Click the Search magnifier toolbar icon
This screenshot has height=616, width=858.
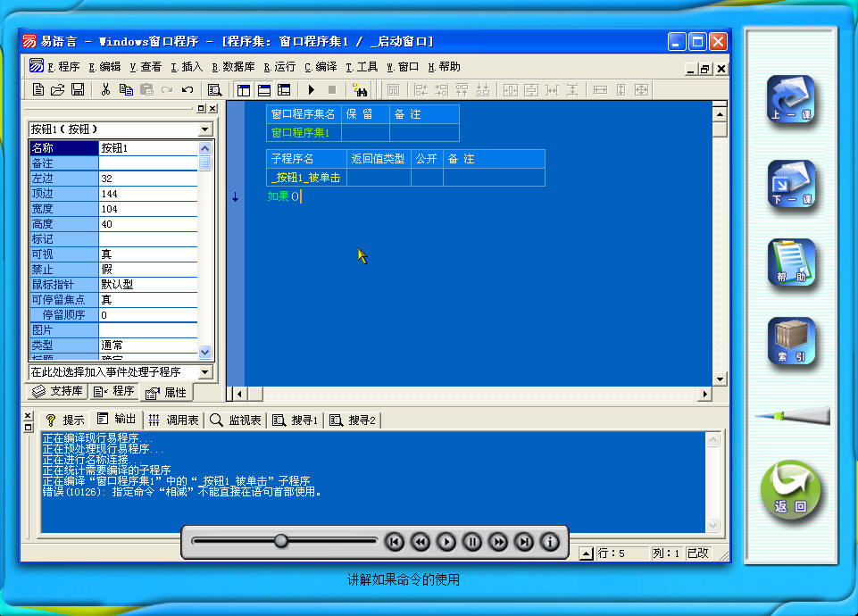(x=214, y=89)
